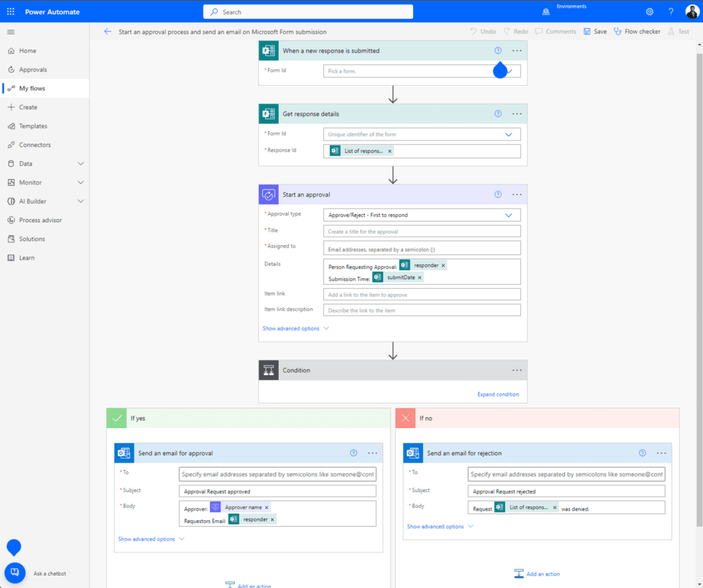Run the Flow checker
This screenshot has width=703, height=588.
tap(637, 31)
